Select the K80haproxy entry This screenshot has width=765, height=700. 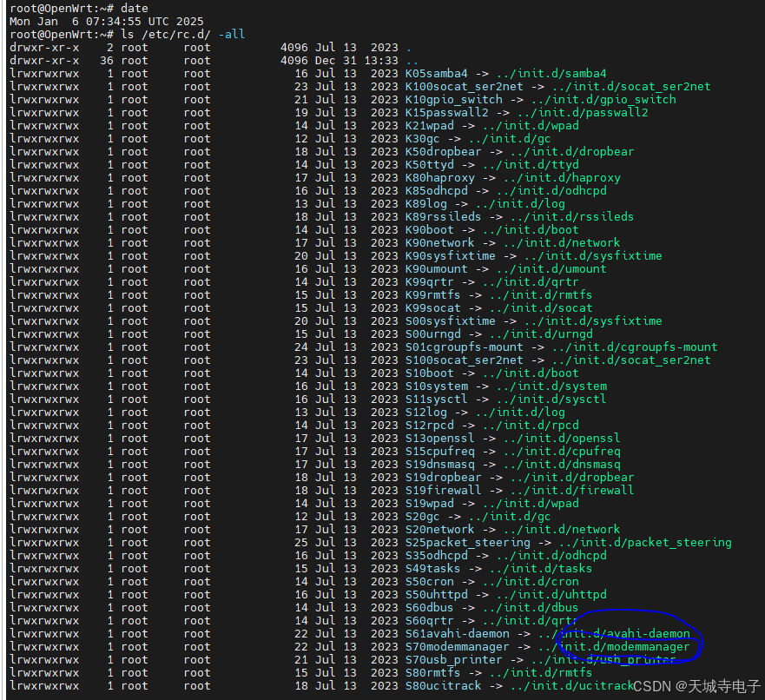440,177
